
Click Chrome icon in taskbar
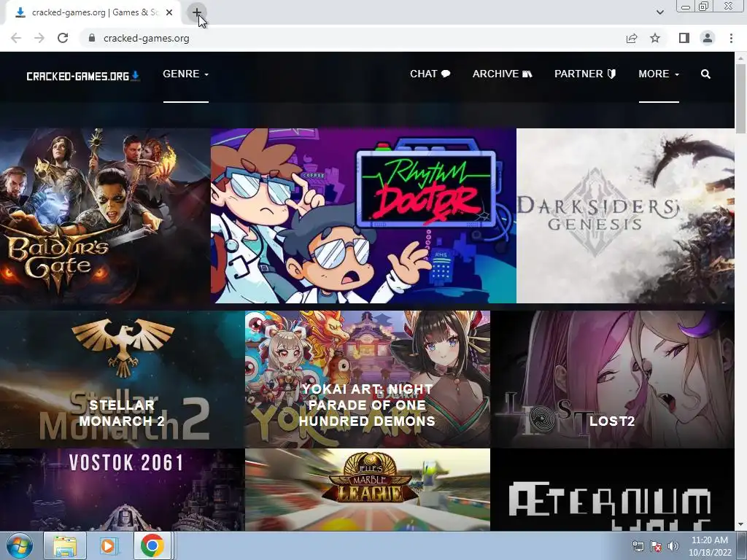(152, 545)
